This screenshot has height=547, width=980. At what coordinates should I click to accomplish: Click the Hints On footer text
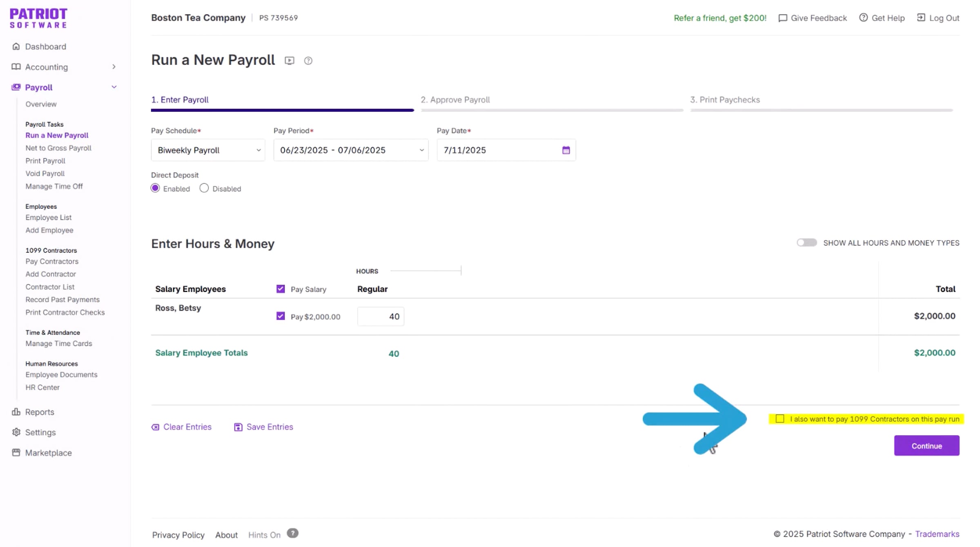pos(264,535)
